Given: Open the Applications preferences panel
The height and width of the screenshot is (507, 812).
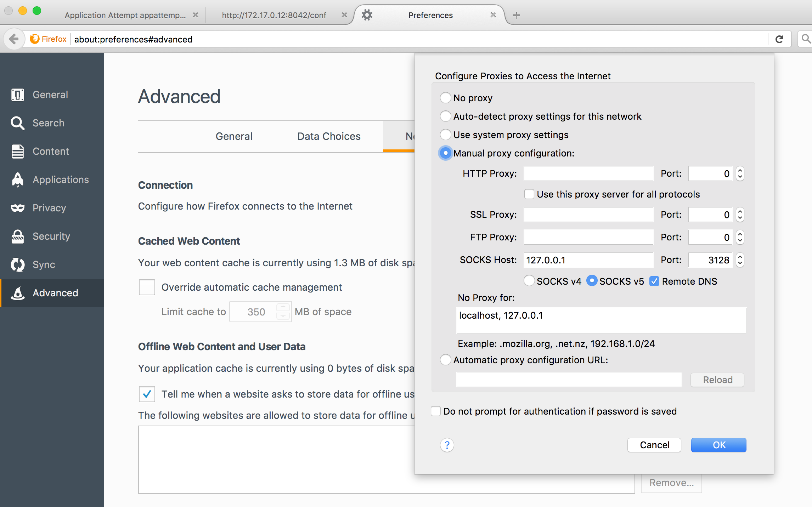Looking at the screenshot, I should click(x=61, y=180).
